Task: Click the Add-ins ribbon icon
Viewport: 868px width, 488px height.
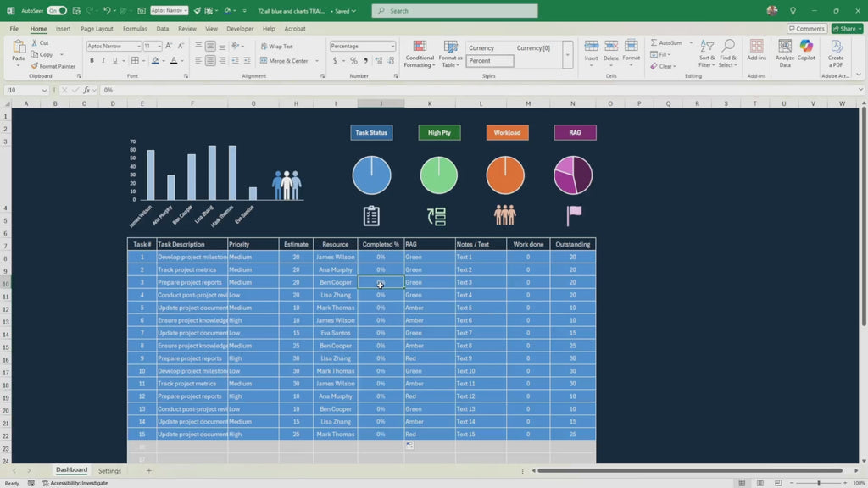Action: click(756, 53)
